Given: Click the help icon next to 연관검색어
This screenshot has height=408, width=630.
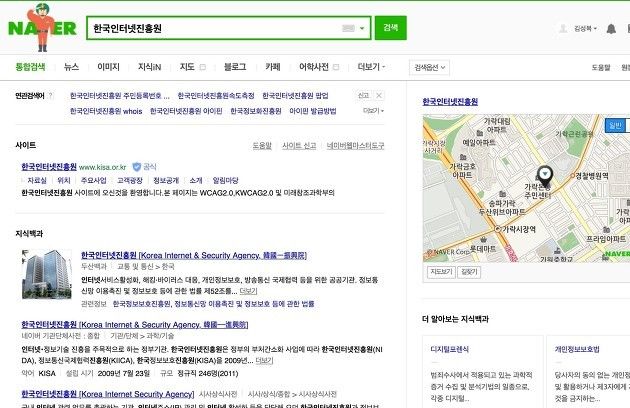Looking at the screenshot, I should (51, 96).
